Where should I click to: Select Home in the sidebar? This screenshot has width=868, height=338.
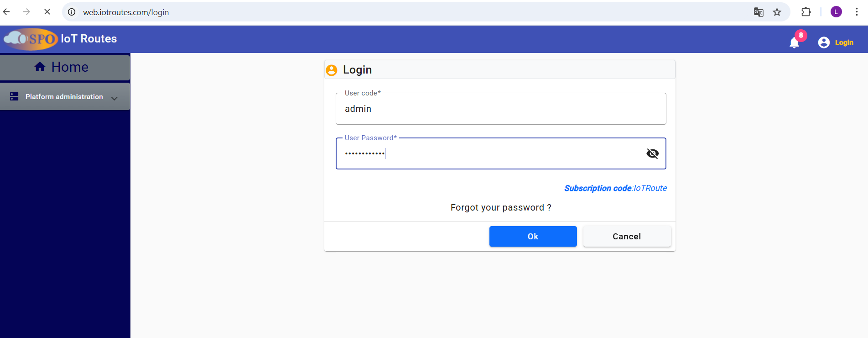pyautogui.click(x=69, y=67)
